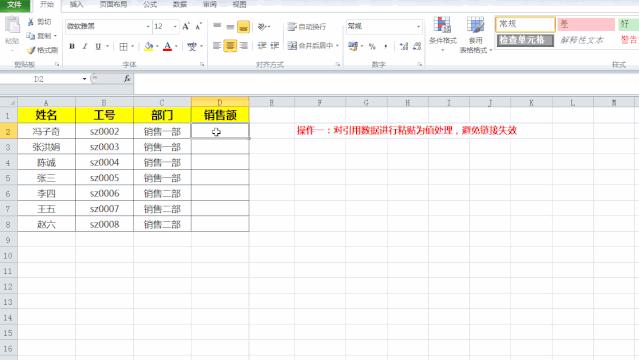Click the cell borders icon
639x360 pixels.
coord(123,46)
